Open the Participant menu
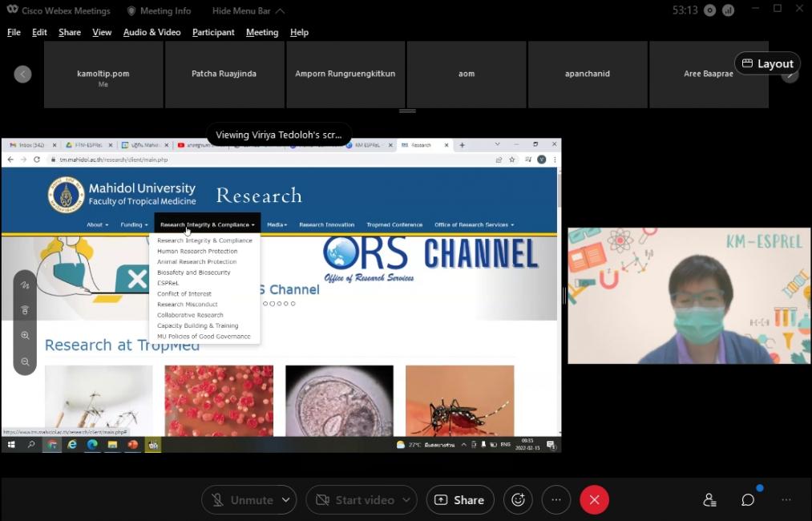This screenshot has width=812, height=521. 213,32
